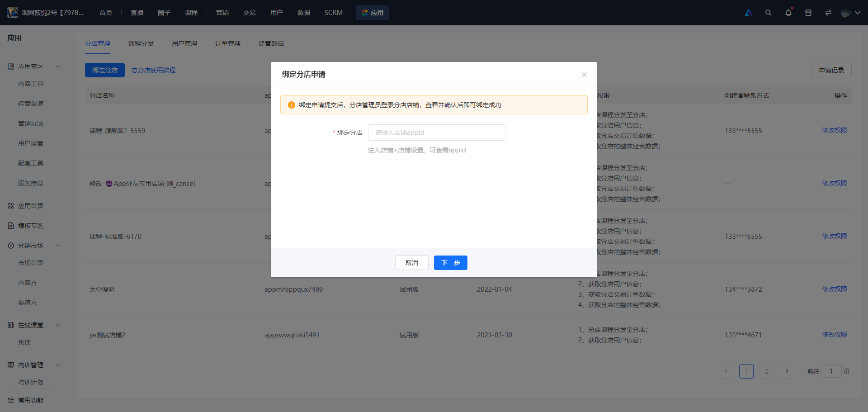Screen dimensions: 868x412
Task: Collapse the 应用专区 sidebar section
Action: [58, 66]
